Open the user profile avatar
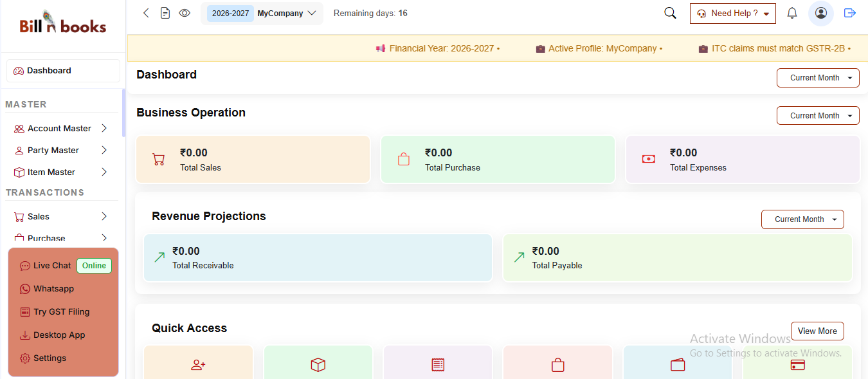The height and width of the screenshot is (379, 868). coord(820,13)
